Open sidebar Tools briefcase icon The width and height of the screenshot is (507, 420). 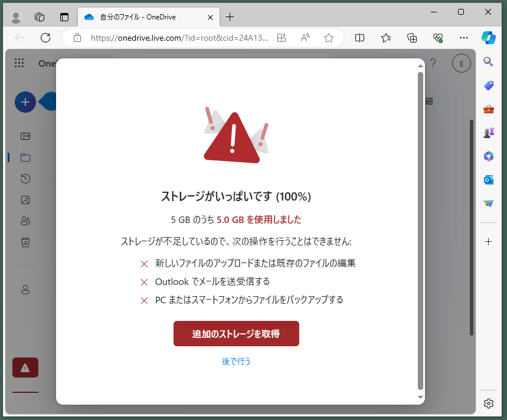click(488, 109)
